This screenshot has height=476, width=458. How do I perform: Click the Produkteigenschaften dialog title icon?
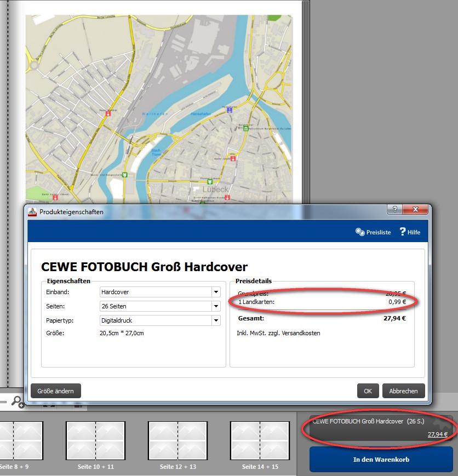click(33, 212)
